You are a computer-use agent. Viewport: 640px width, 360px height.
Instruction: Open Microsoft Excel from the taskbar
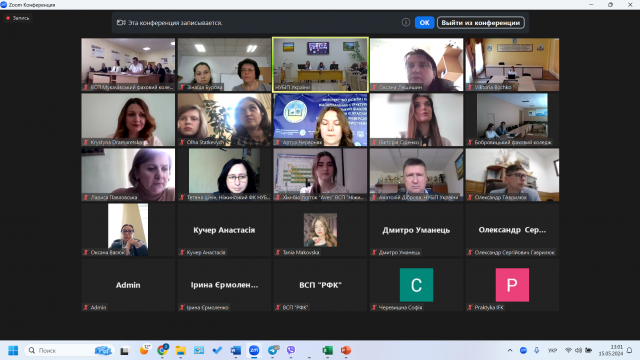pyautogui.click(x=327, y=350)
